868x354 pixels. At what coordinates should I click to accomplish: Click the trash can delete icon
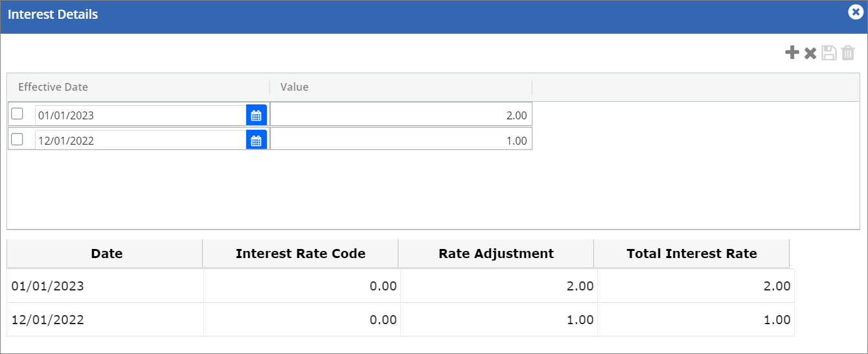(848, 53)
